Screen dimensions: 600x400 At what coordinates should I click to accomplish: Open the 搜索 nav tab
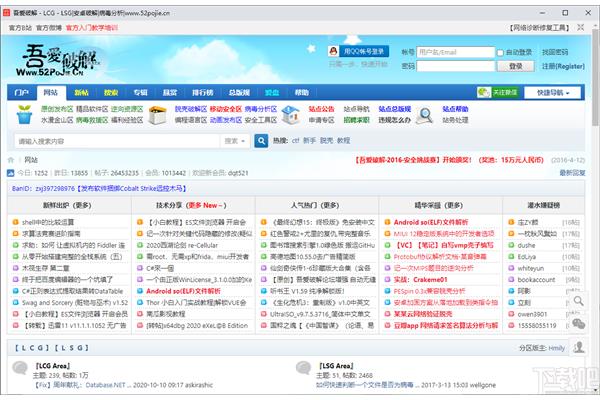[x=111, y=93]
